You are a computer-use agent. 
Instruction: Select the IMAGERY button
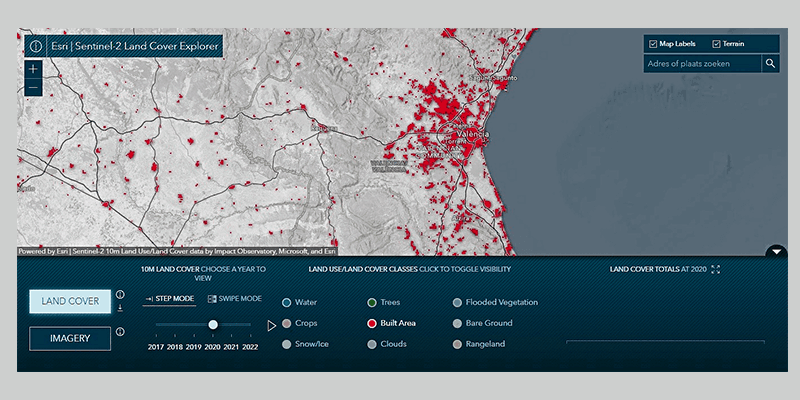(70, 338)
